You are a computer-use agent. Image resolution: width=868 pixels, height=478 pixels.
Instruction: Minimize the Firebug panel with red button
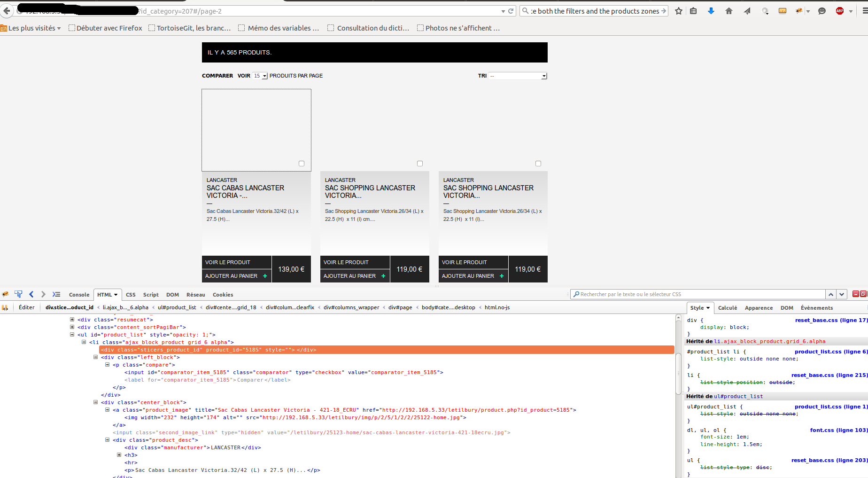[x=856, y=294]
